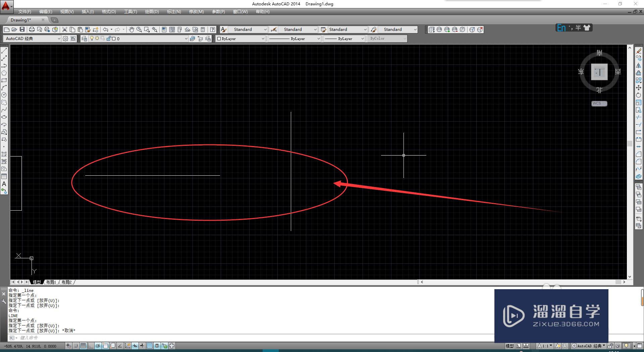
Task: Select the Line tool in the Draw toolbar
Action: [x=4, y=51]
